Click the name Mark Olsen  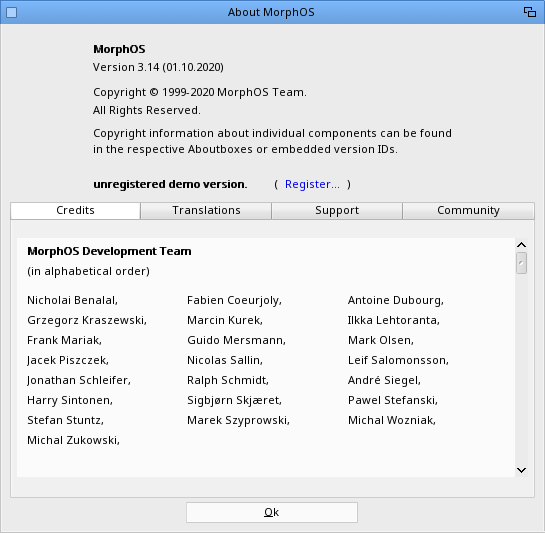(x=381, y=340)
